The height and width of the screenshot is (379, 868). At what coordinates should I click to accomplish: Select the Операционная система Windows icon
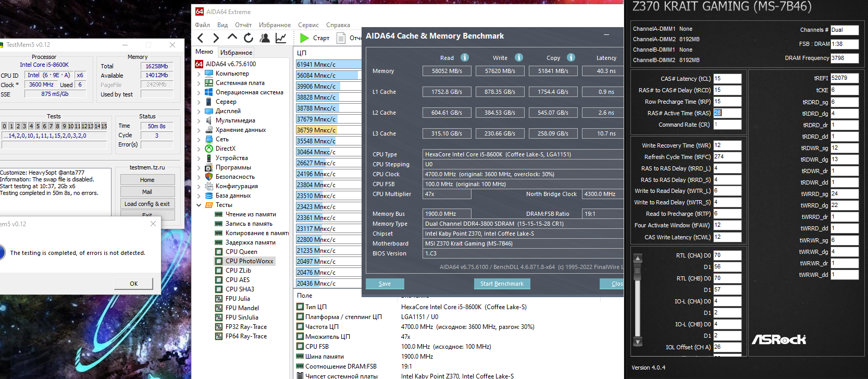209,92
